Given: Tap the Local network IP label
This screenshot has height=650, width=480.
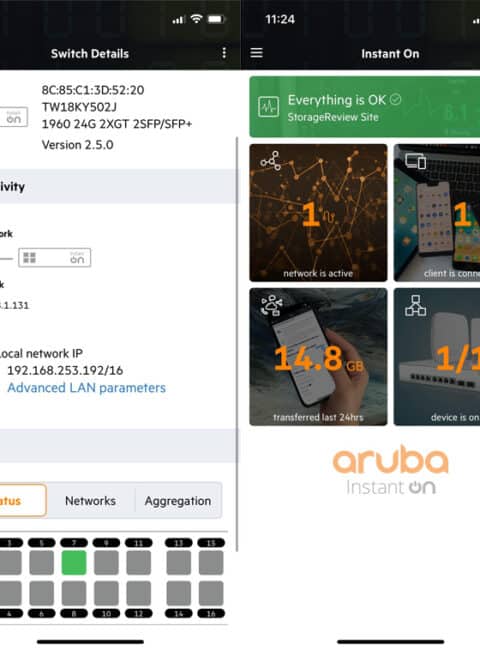Looking at the screenshot, I should pos(41,354).
